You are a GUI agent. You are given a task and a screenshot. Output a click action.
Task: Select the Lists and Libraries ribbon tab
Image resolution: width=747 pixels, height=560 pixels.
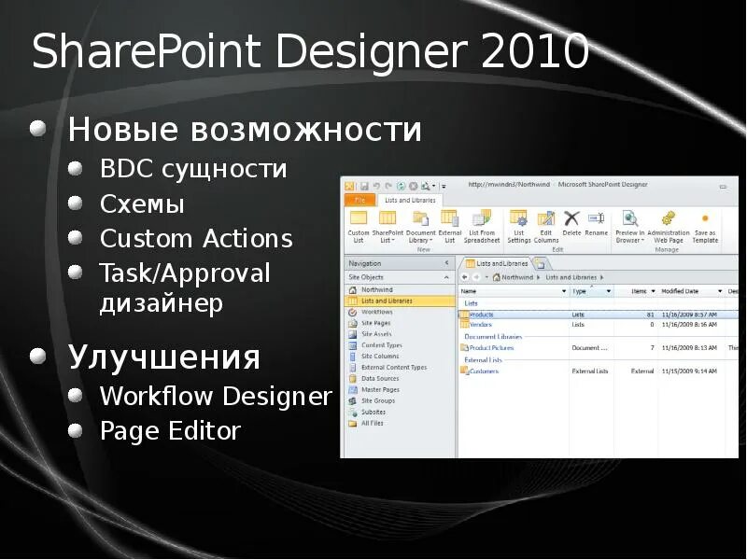[410, 200]
